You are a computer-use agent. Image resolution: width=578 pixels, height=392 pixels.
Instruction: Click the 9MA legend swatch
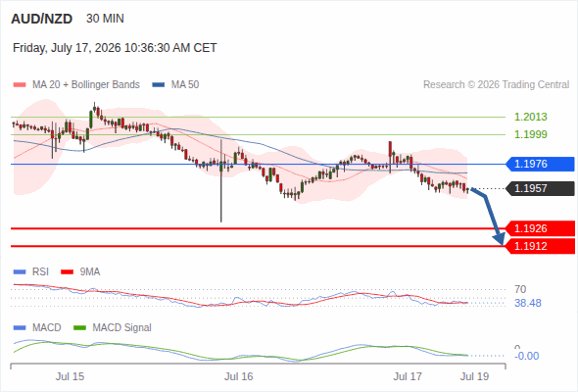[67, 272]
